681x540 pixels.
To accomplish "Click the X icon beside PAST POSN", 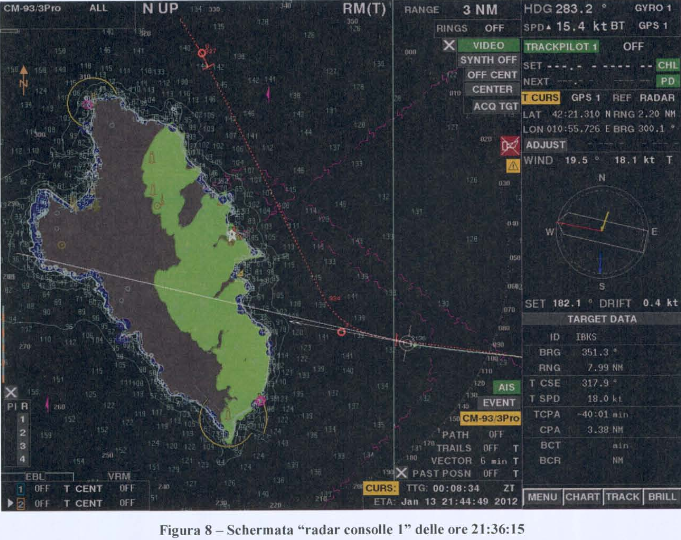I will (x=401, y=473).
